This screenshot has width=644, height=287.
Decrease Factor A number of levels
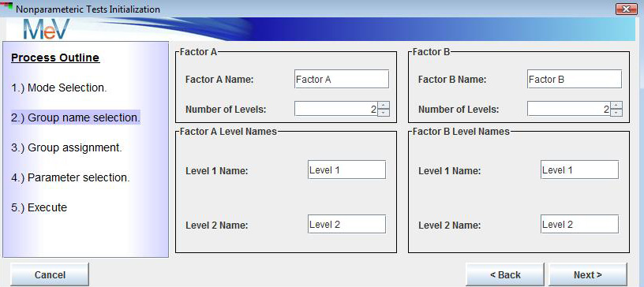(x=384, y=113)
